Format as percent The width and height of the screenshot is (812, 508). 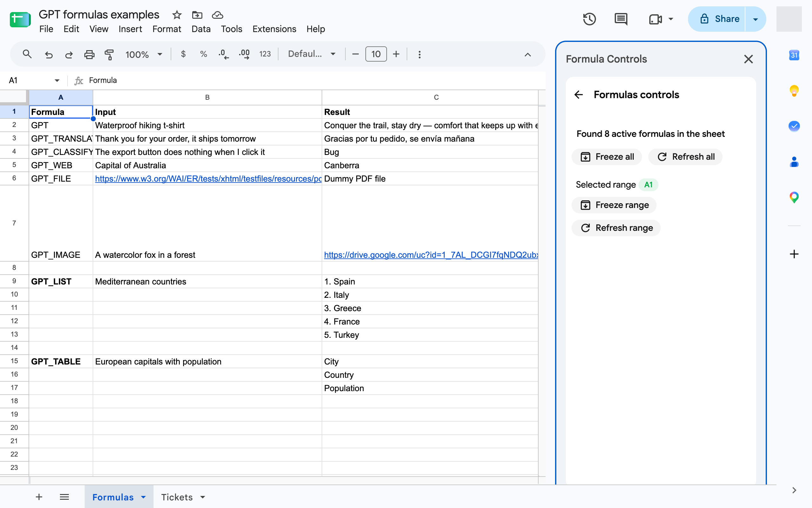click(203, 54)
